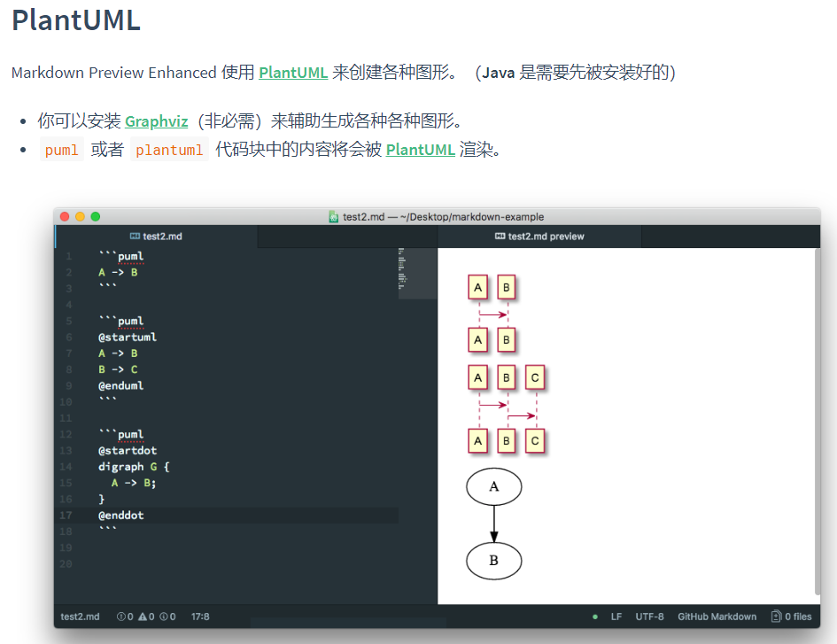Open the GitHub Markdown grammar selector

[717, 617]
